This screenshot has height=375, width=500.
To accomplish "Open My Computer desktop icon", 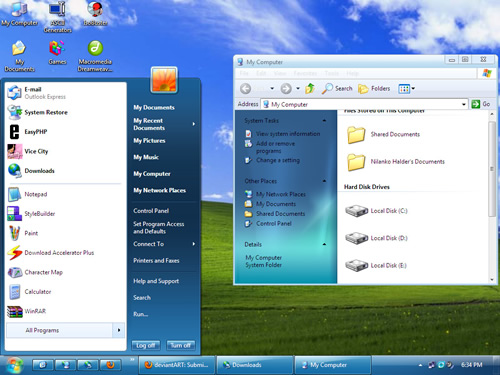I will click(x=19, y=13).
